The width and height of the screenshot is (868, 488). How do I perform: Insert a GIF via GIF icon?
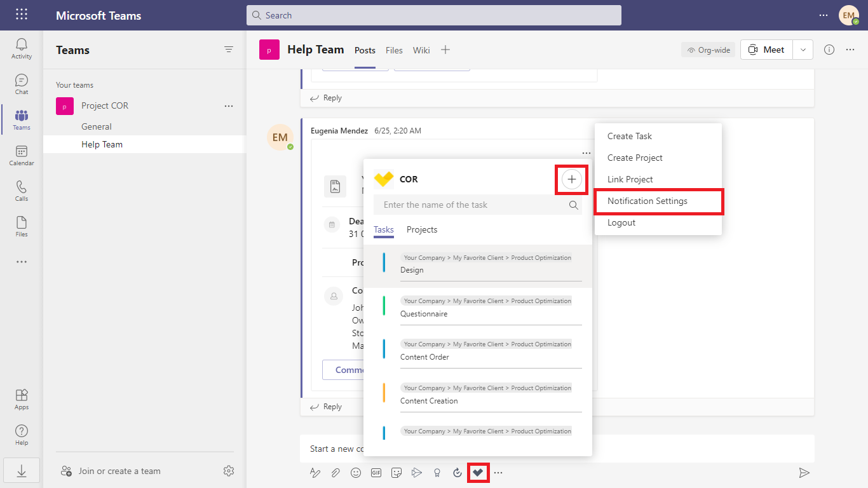376,472
